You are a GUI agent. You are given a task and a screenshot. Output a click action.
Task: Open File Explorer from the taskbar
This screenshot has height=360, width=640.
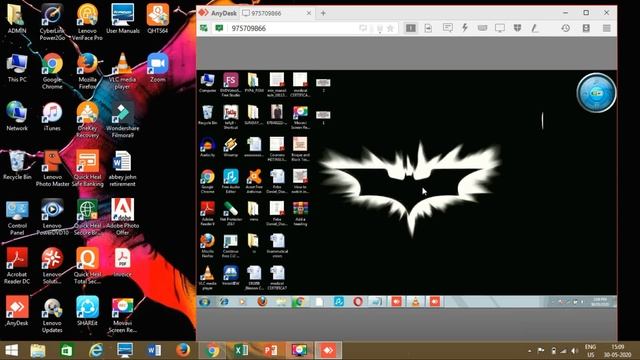pyautogui.click(x=38, y=351)
